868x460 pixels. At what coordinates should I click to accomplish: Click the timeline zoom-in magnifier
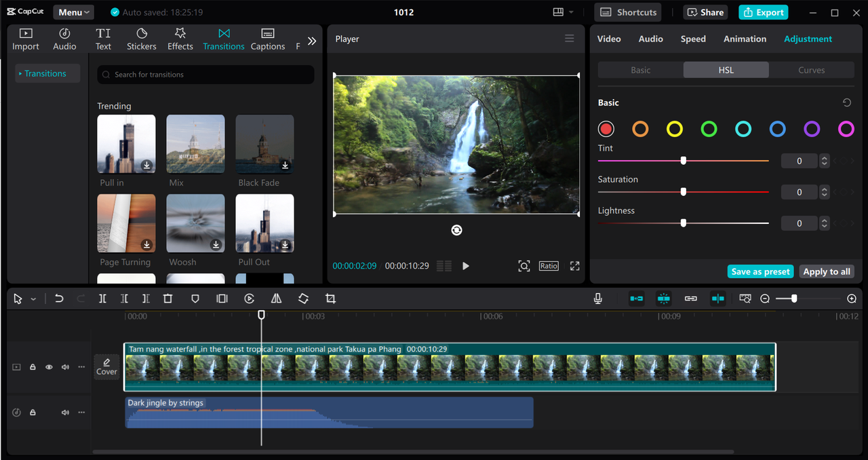click(x=852, y=299)
